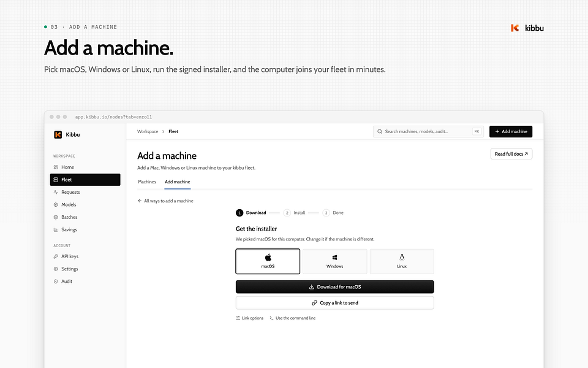Select macOS as the installer platform
Image resolution: width=588 pixels, height=368 pixels.
(x=268, y=261)
